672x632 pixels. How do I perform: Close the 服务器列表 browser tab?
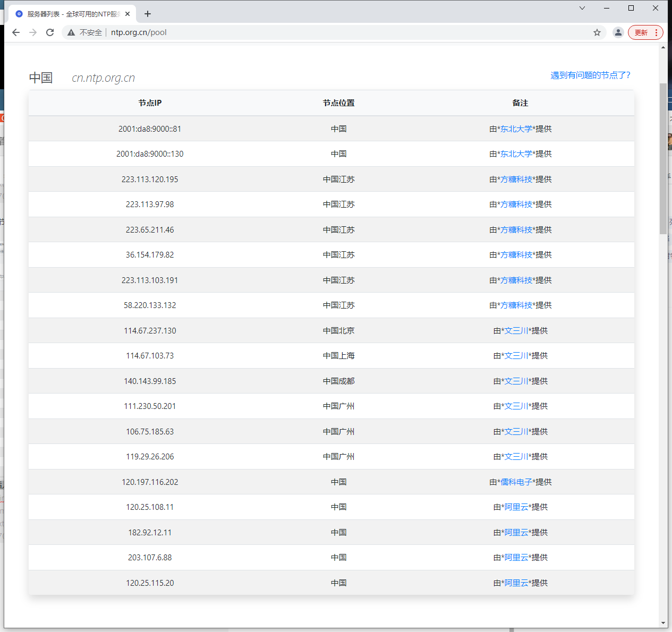point(127,14)
